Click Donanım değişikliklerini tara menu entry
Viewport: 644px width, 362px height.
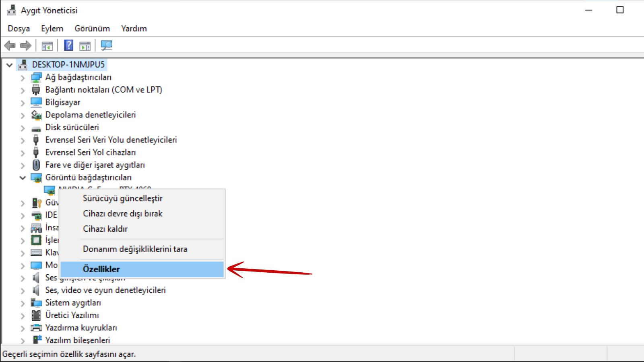[x=135, y=249]
